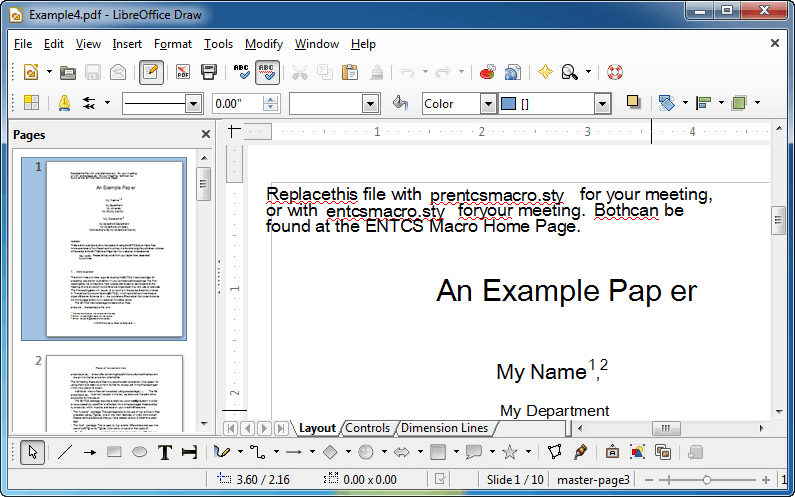Click the zoom out minus button
This screenshot has width=795, height=497.
(649, 480)
